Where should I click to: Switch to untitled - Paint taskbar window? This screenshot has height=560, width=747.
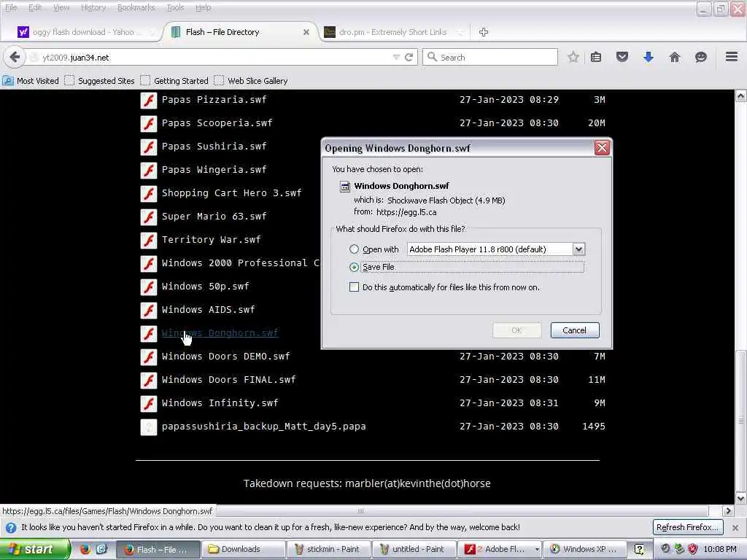point(414,549)
